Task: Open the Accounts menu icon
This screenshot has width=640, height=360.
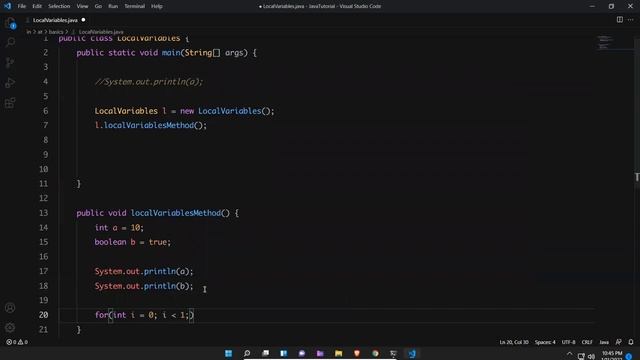Action: point(10,308)
